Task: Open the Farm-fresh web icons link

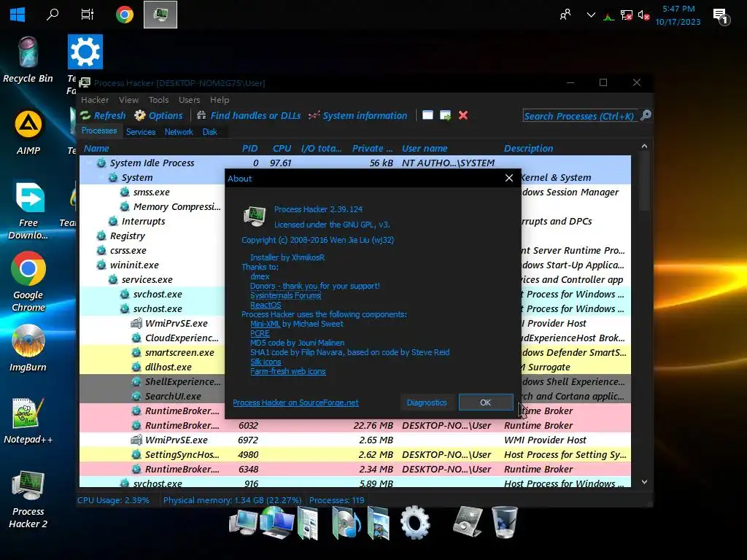Action: (287, 371)
